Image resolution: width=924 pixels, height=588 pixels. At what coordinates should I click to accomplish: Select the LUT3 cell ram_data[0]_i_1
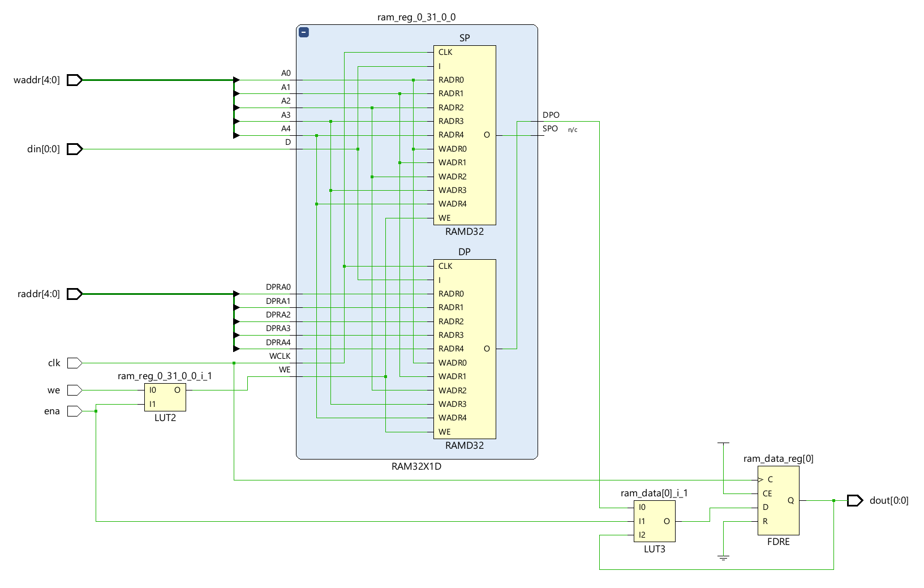(x=654, y=521)
